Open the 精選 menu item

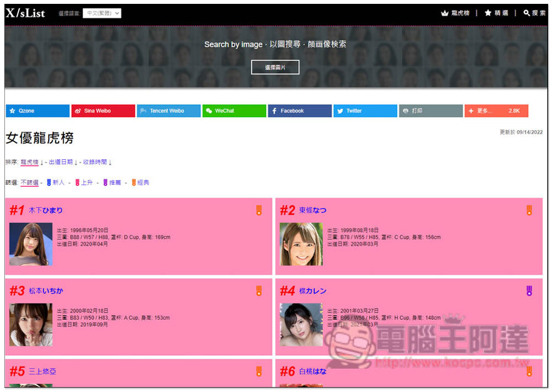[501, 13]
